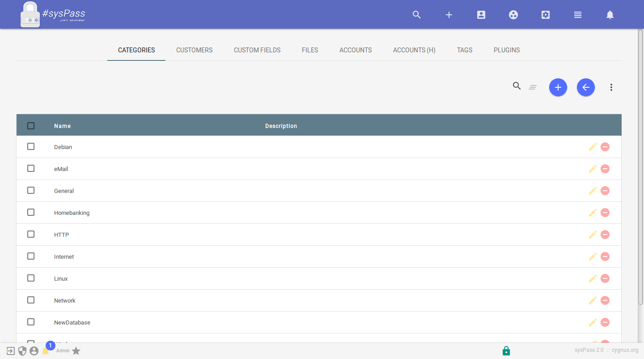Open the sysPass 2.0 footer link

click(589, 350)
